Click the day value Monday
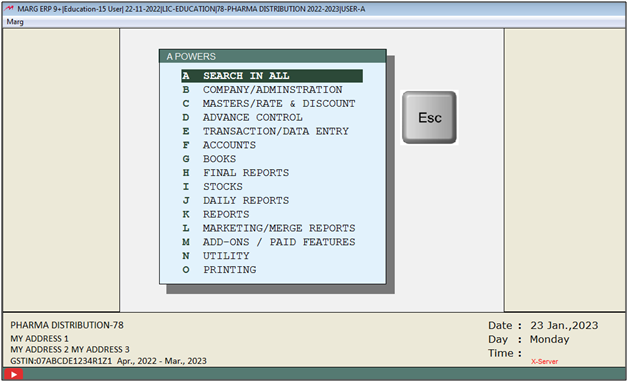Screen dimensions: 629x382 point(549,339)
